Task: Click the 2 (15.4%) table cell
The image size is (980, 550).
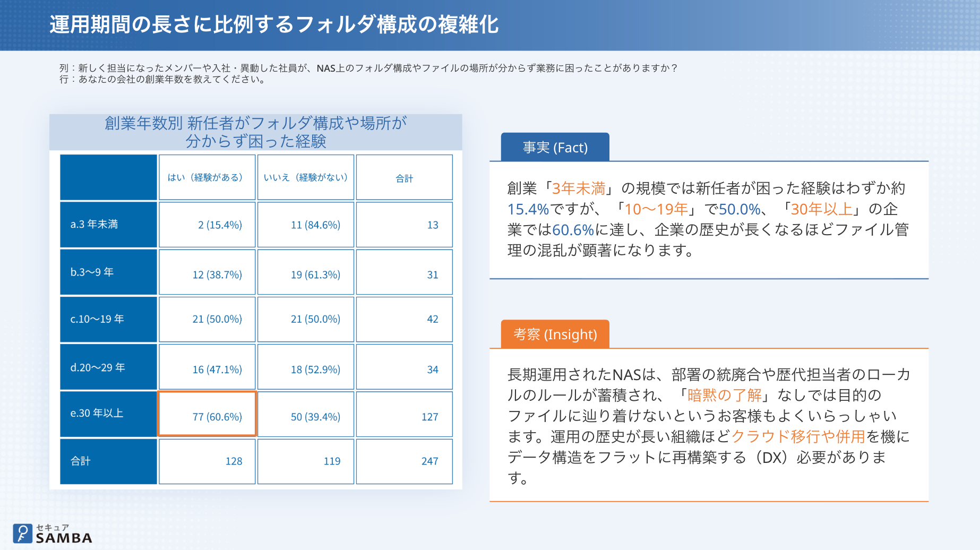Action: pyautogui.click(x=207, y=225)
